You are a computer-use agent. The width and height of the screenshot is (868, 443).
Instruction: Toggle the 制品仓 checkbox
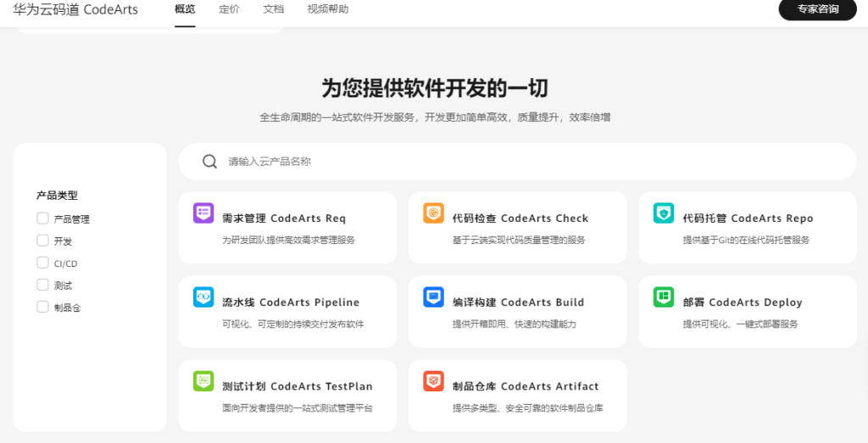pos(42,307)
